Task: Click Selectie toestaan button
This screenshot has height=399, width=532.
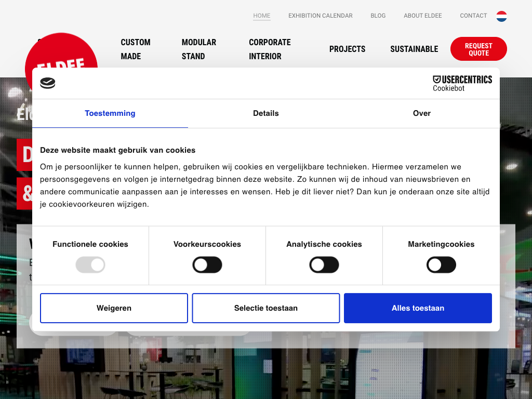Action: coord(266,308)
